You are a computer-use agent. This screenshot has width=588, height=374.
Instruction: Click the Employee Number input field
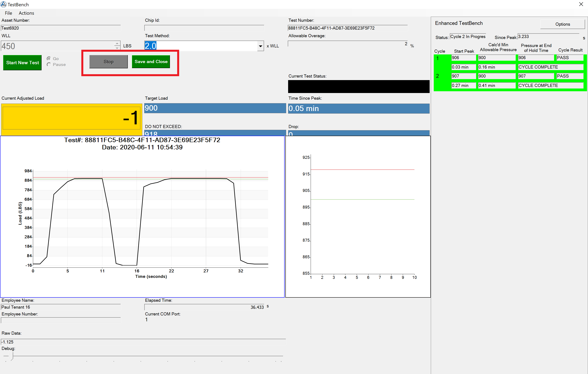pyautogui.click(x=61, y=320)
